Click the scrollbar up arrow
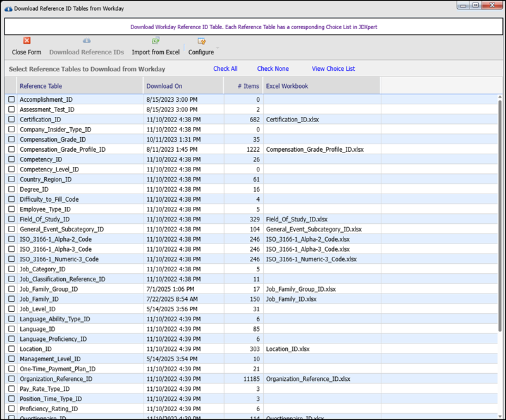 coord(500,97)
